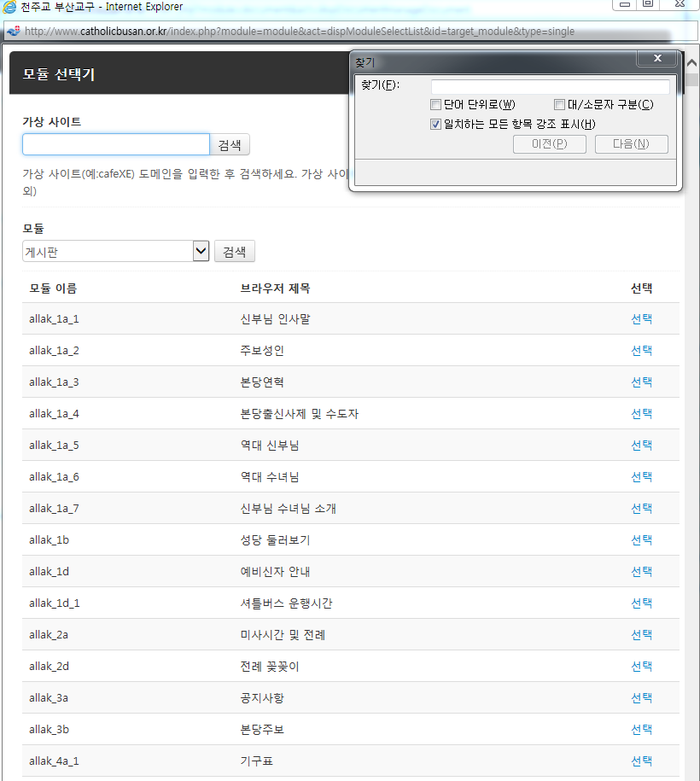The height and width of the screenshot is (781, 700).
Task: Click the Internet Explorer logo in title bar
Action: pyautogui.click(x=9, y=6)
